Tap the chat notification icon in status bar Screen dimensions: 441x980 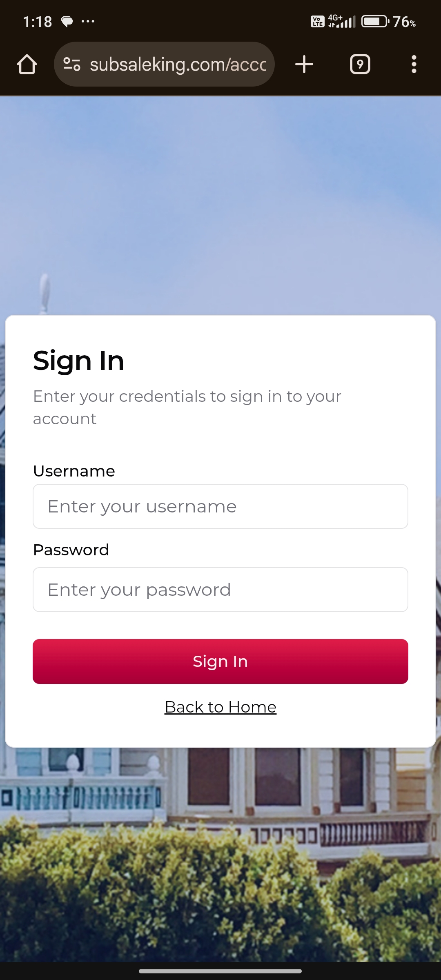point(67,21)
